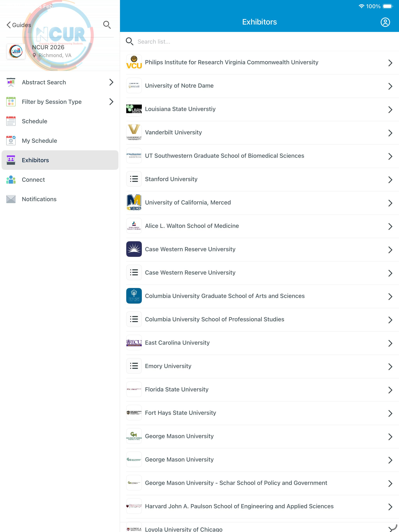Expand Columbia Graduate School of Arts chevron
Viewport: 399px width, 532px height.
tap(390, 297)
